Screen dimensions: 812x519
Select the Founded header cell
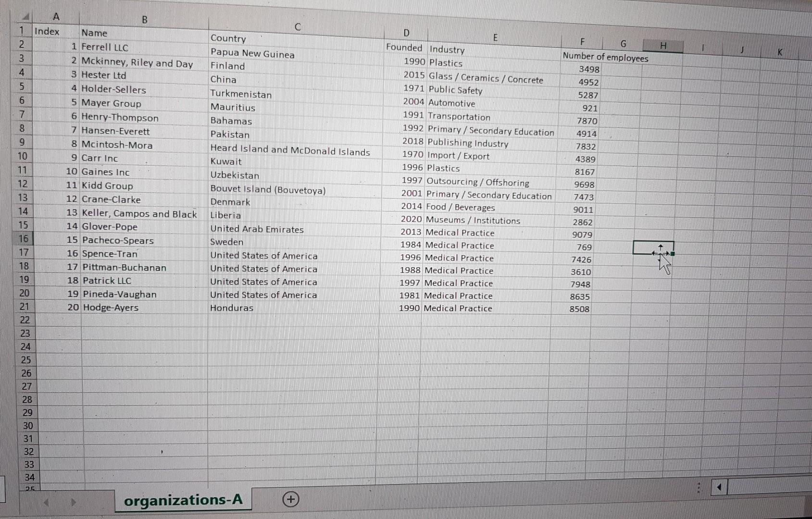point(405,48)
